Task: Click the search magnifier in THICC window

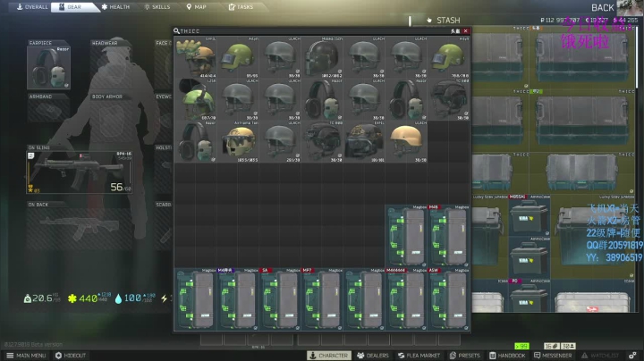Action: [176, 30]
